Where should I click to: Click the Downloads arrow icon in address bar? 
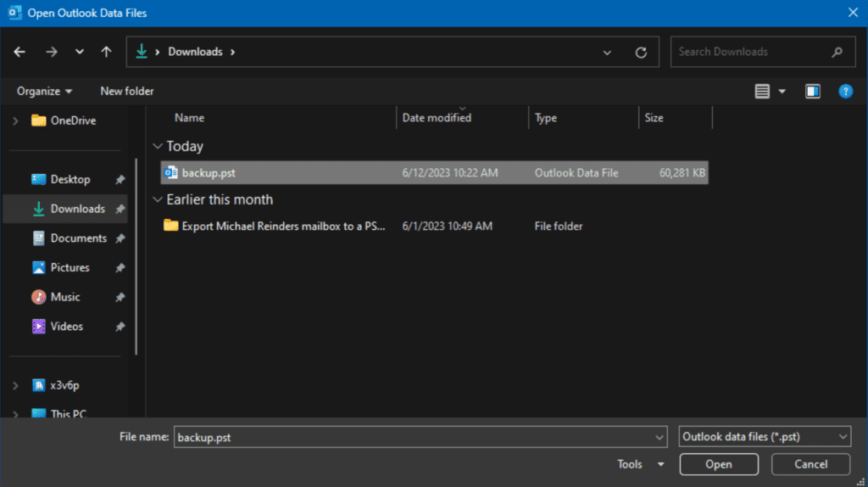[x=142, y=52]
